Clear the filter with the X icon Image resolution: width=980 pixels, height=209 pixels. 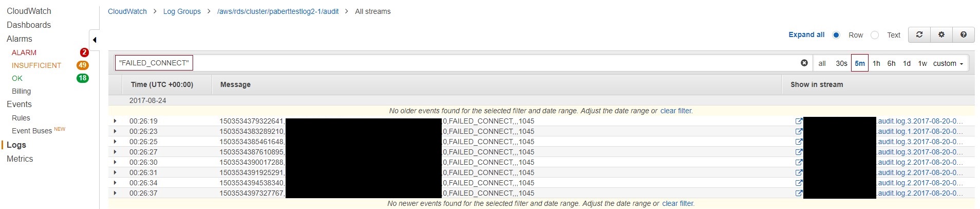[x=804, y=63]
